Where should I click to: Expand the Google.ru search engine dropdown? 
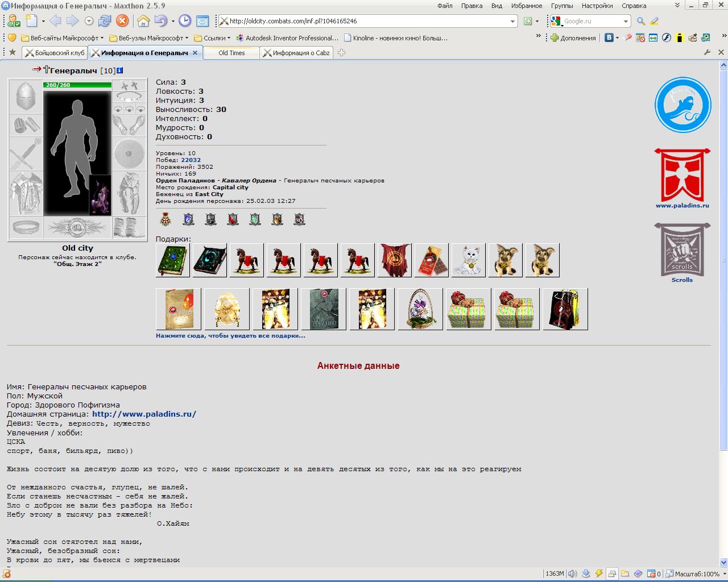(626, 21)
